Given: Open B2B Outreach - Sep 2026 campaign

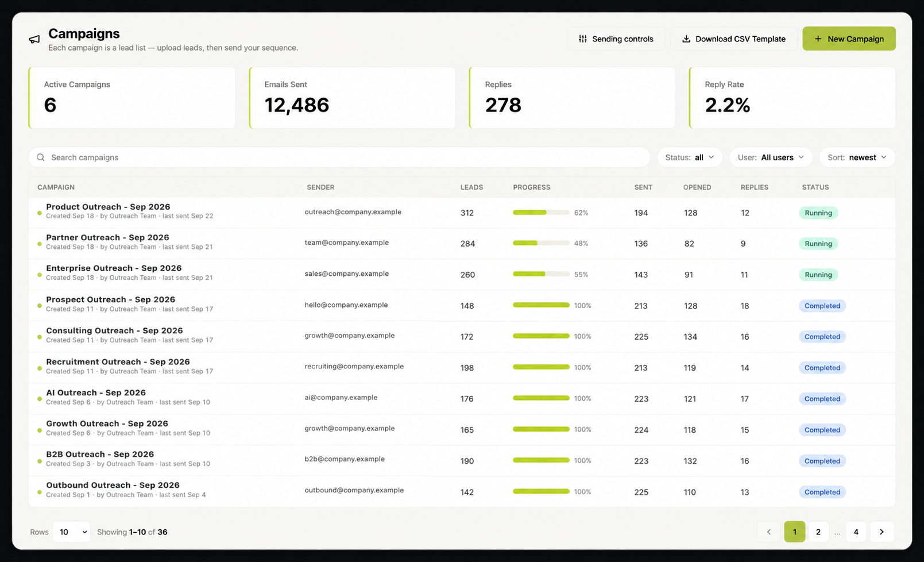Looking at the screenshot, I should pyautogui.click(x=100, y=454).
